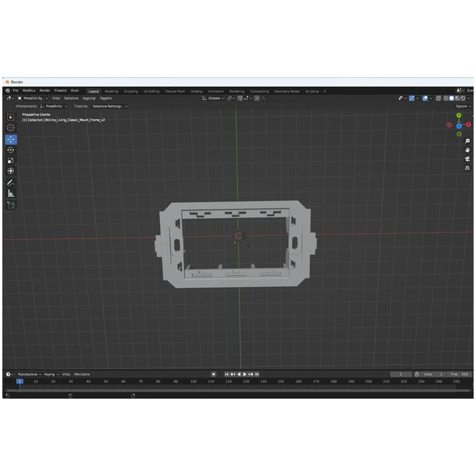476x476 pixels.
Task: Open the Orientamento Predefinito dropdown
Action: (54, 107)
